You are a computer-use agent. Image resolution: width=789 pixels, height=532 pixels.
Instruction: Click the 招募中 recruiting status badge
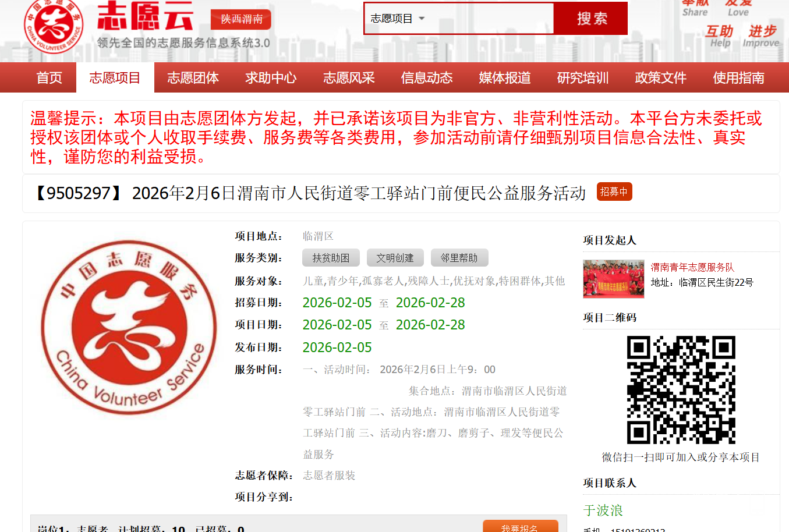coord(614,191)
